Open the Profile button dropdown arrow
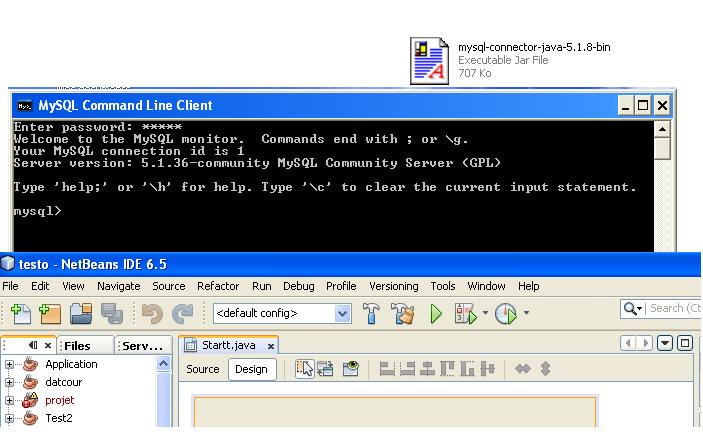The height and width of the screenshot is (432, 703). coord(526,313)
